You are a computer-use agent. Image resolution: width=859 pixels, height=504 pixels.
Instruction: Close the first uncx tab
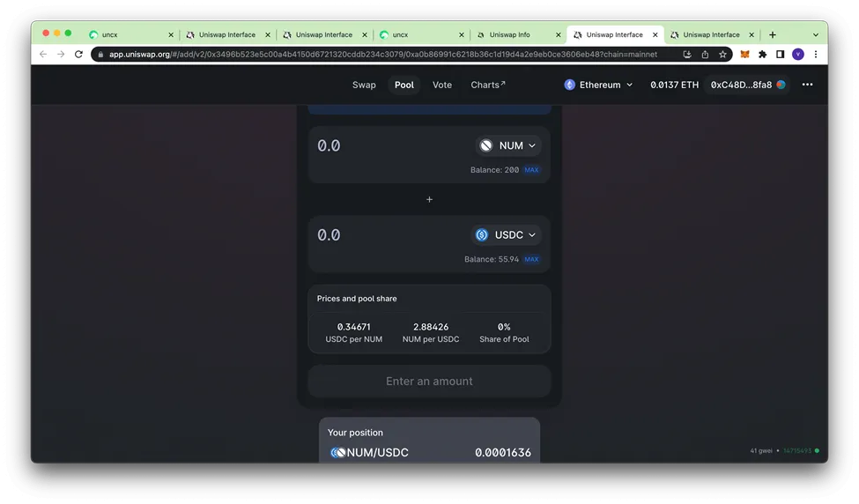(171, 34)
